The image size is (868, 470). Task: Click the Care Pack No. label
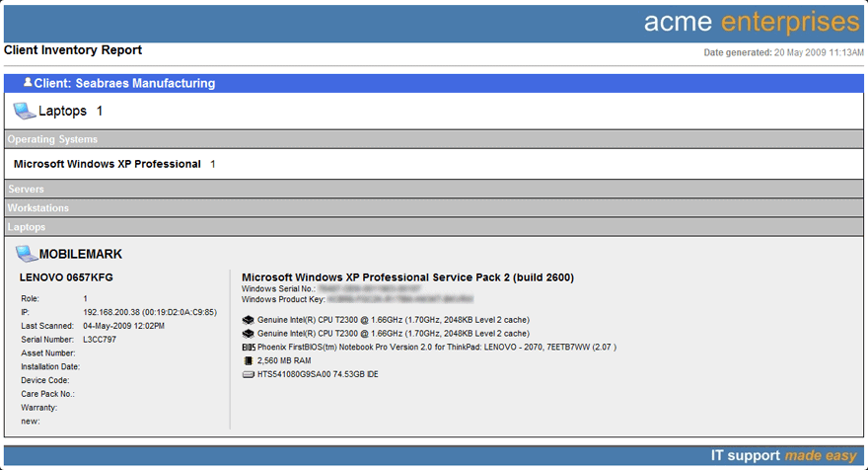(47, 394)
